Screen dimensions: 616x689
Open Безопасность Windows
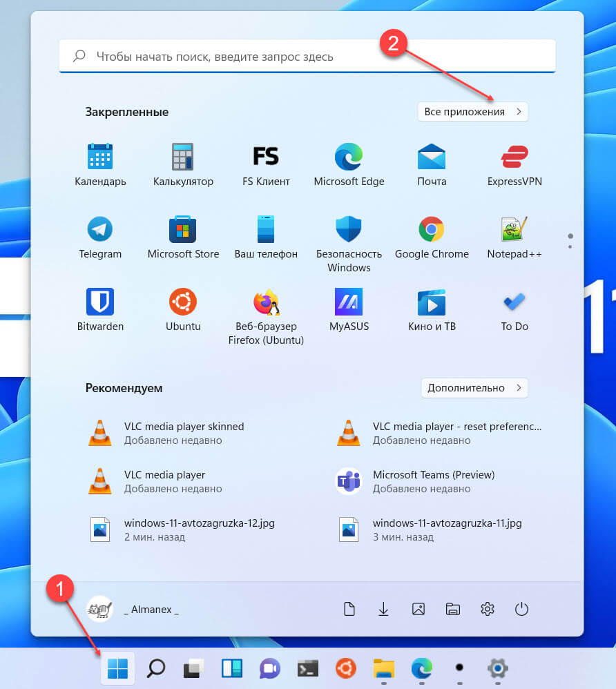coord(349,244)
